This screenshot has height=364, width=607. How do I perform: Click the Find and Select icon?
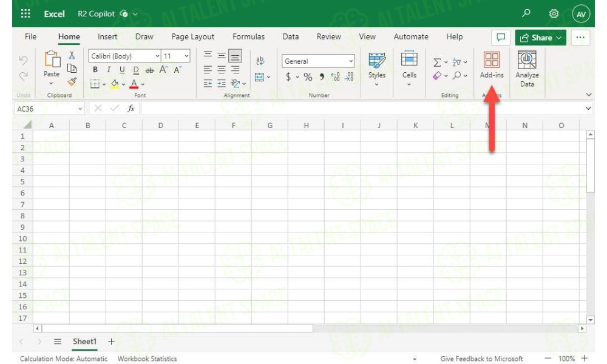pos(457,75)
